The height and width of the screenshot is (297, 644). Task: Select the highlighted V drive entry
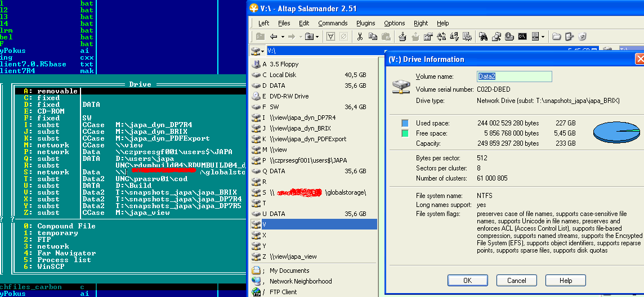point(314,224)
